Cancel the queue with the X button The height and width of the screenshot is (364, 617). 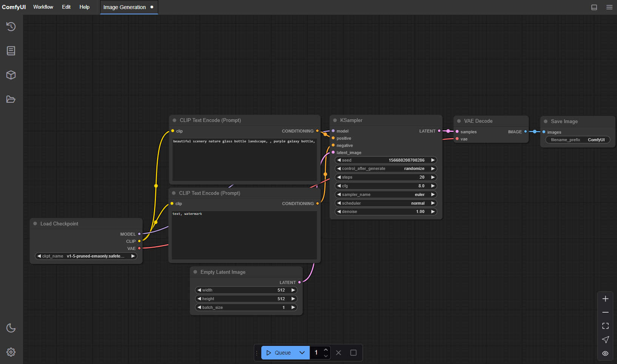point(338,352)
